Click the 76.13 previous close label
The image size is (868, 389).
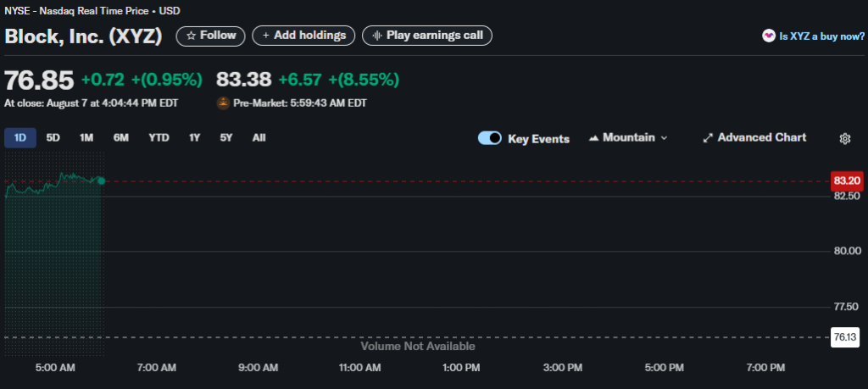click(x=845, y=337)
